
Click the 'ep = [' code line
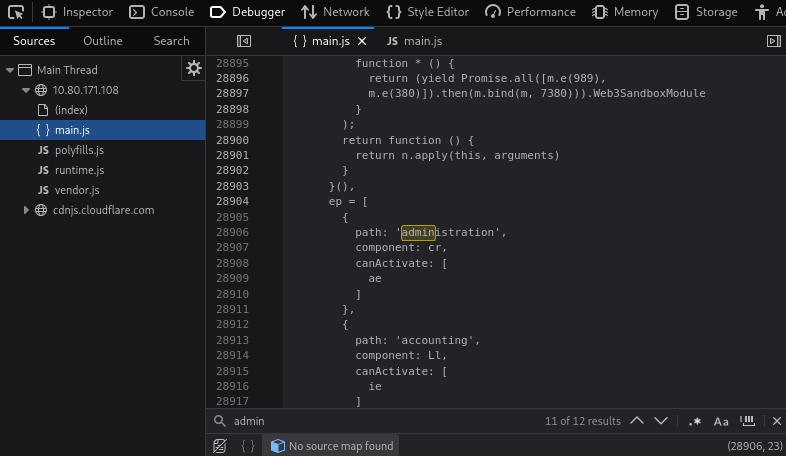(x=348, y=201)
